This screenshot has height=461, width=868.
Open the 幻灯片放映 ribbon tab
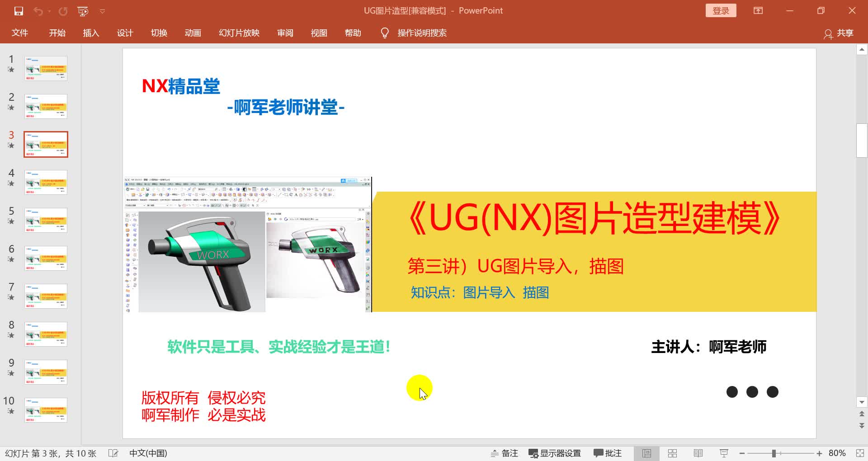(239, 33)
